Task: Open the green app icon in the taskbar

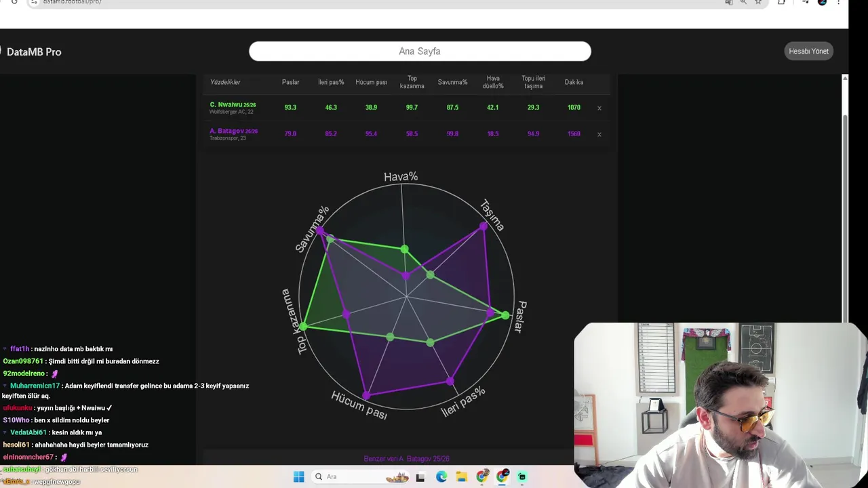Action: [522, 476]
